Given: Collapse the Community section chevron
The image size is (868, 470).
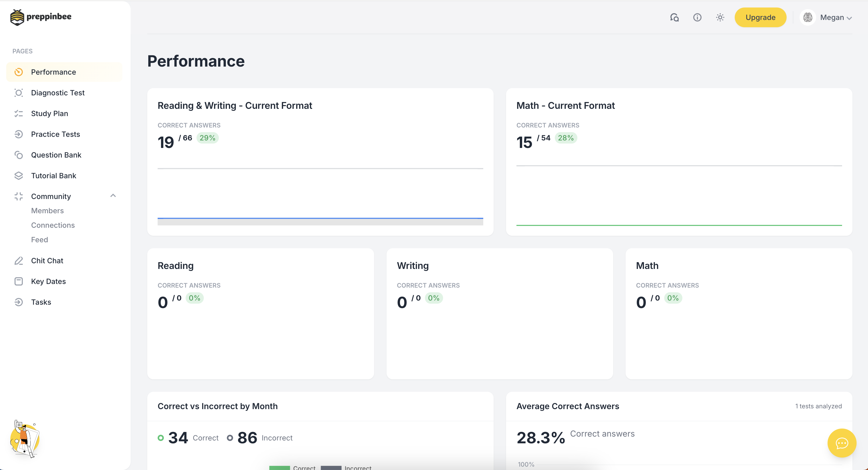Looking at the screenshot, I should click(113, 196).
